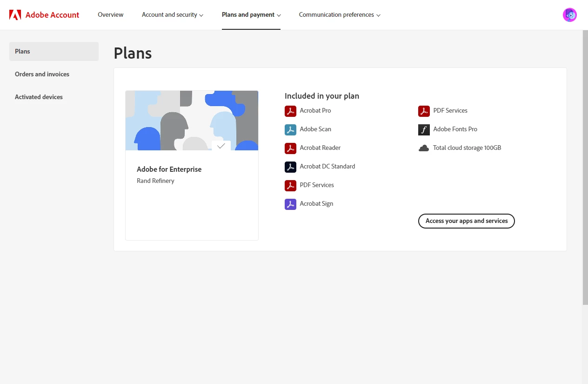Click PDF Services icon below Acrobat DC Standard
588x384 pixels.
point(290,186)
